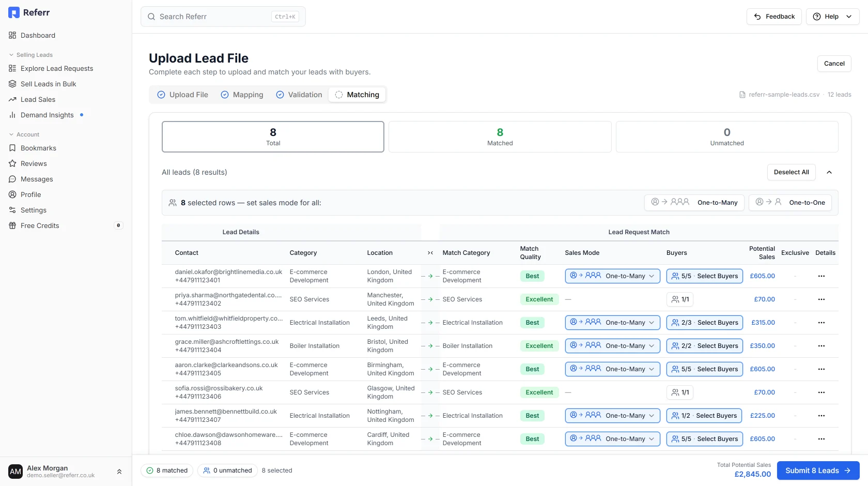The height and width of the screenshot is (486, 868).
Task: Open Sales Mode dropdown for aaron.clarke row
Action: 613,369
